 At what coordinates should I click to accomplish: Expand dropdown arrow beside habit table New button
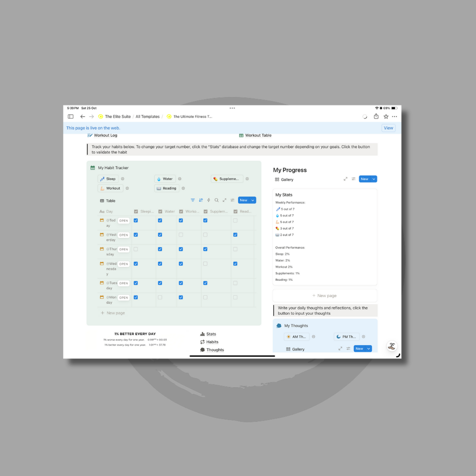pos(253,200)
